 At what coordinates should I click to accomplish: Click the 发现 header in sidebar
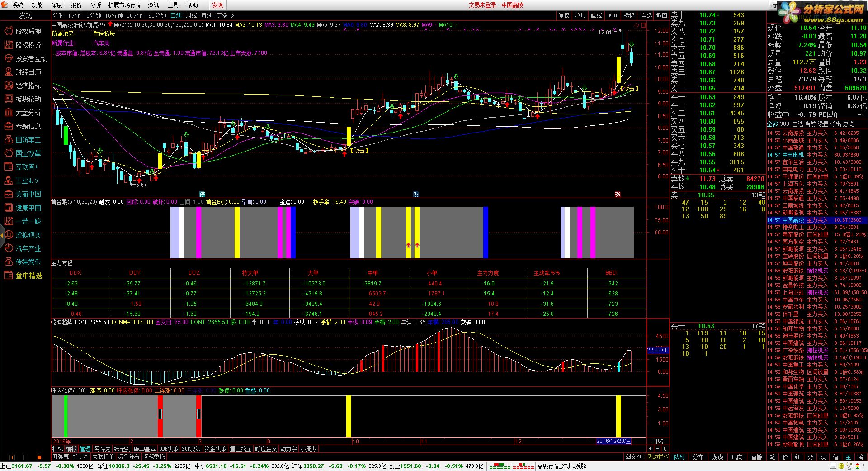[x=25, y=15]
